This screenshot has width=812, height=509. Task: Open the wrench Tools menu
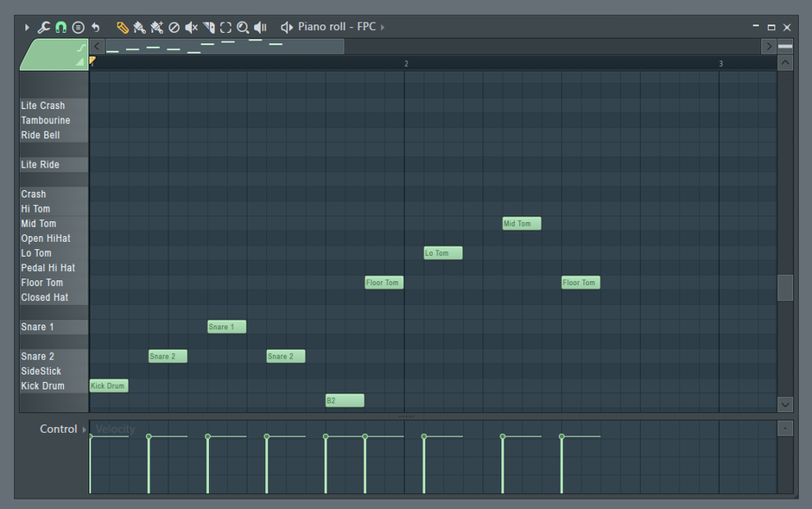click(x=44, y=27)
